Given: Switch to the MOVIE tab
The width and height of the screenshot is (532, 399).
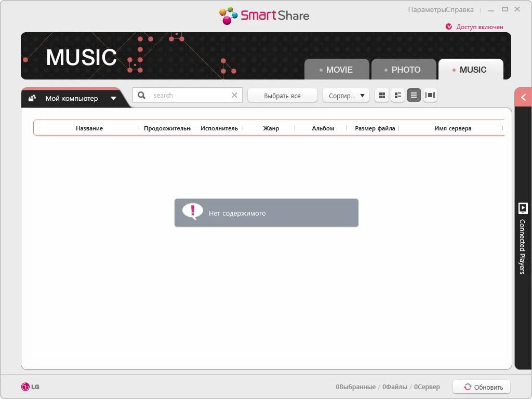Looking at the screenshot, I should 337,69.
